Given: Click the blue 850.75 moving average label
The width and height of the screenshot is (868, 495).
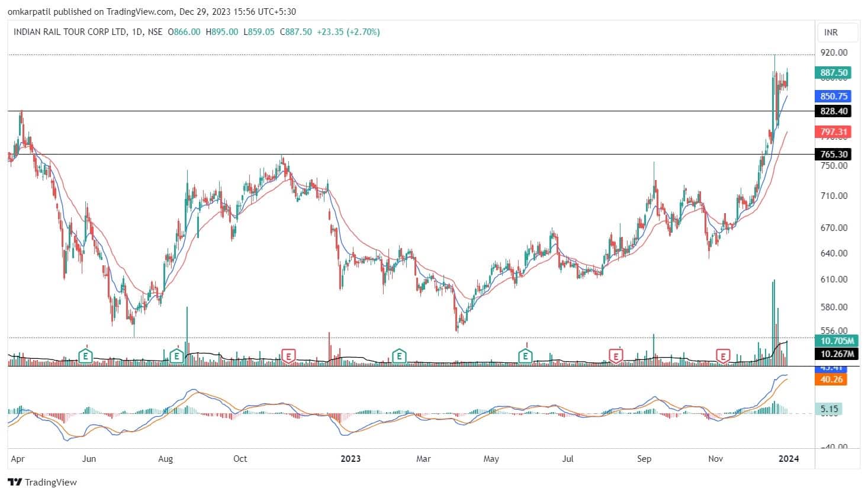Looking at the screenshot, I should pos(834,96).
